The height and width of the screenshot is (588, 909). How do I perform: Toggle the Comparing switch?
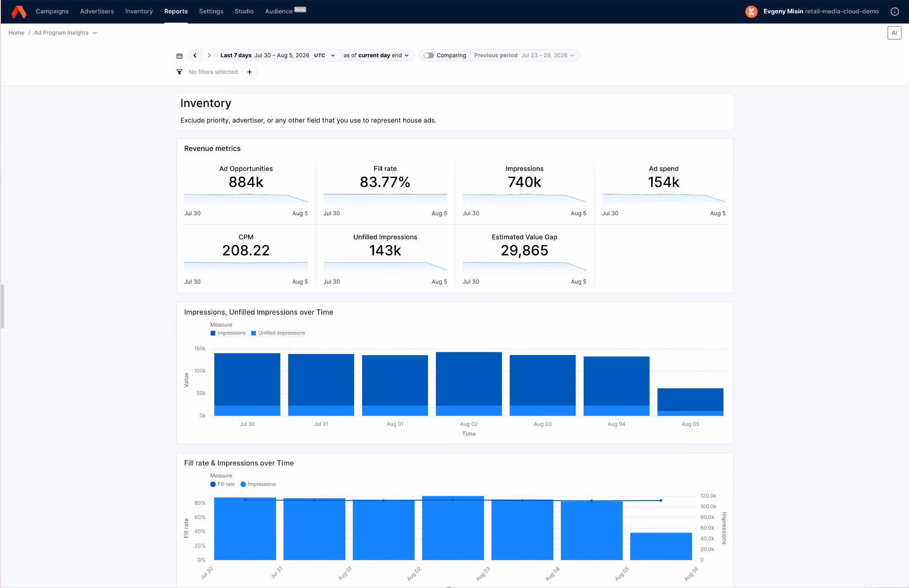pyautogui.click(x=428, y=55)
